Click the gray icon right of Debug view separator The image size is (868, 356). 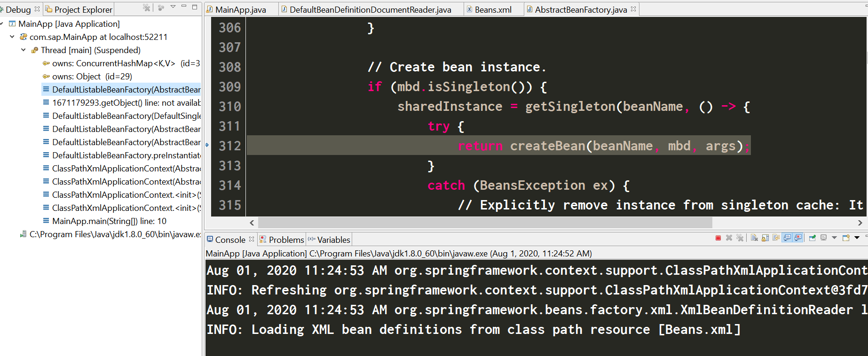(x=161, y=8)
